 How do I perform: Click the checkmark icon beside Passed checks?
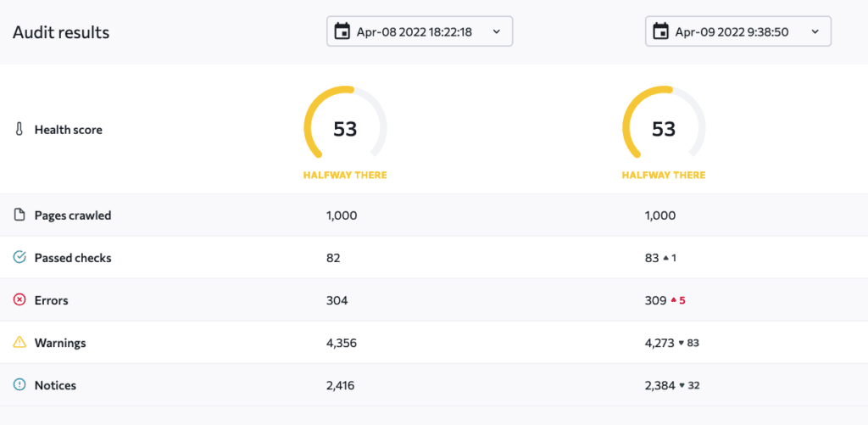pyautogui.click(x=19, y=258)
